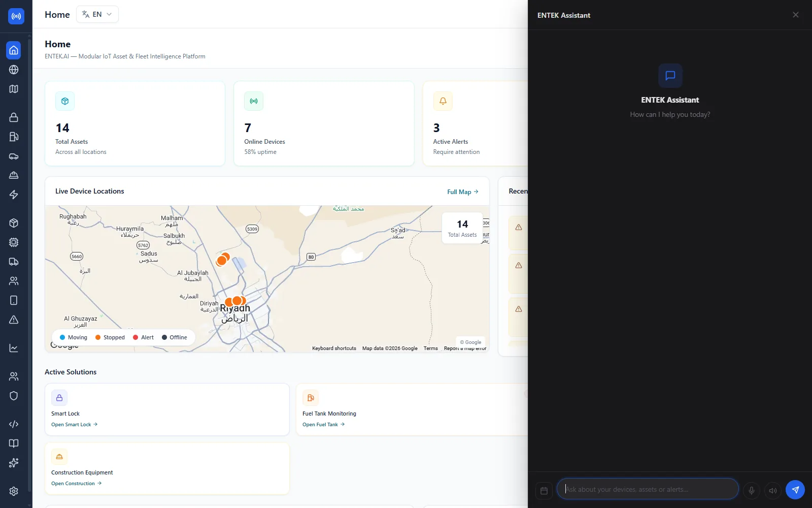
Task: Open the fuel pump icon in the sidebar
Action: [14, 137]
